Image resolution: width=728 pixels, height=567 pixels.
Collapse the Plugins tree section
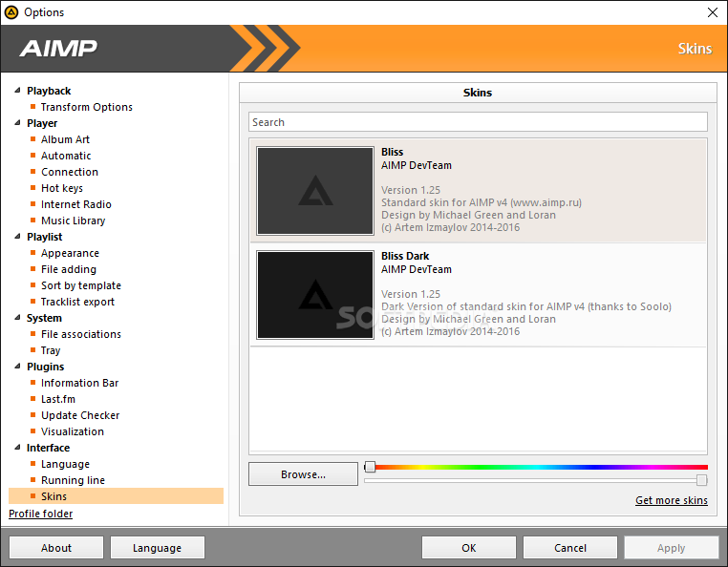click(17, 367)
